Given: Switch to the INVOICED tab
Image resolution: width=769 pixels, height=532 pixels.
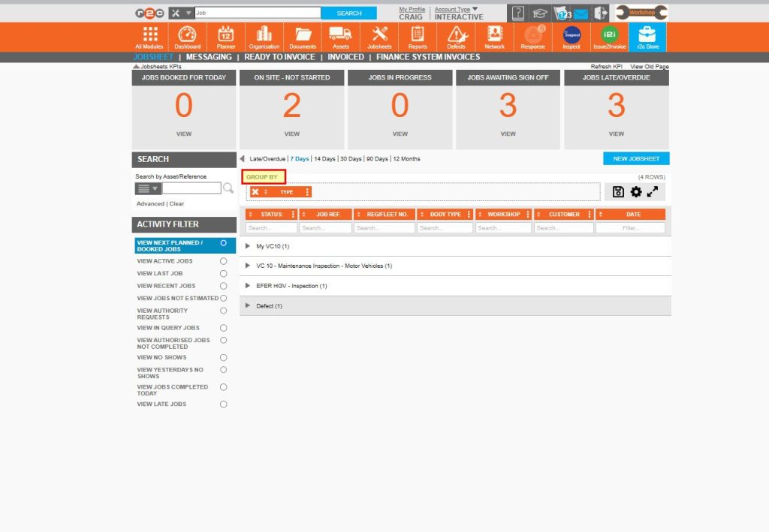Looking at the screenshot, I should click(x=345, y=56).
